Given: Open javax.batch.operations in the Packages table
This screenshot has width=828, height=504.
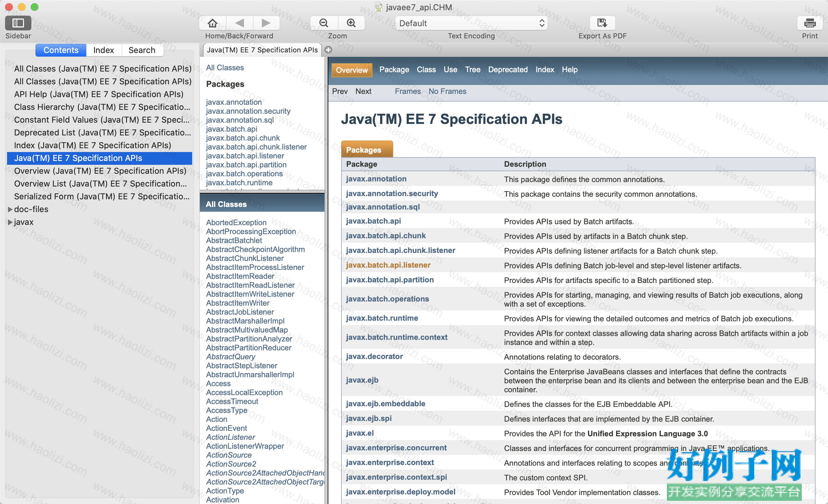Looking at the screenshot, I should coord(387,299).
